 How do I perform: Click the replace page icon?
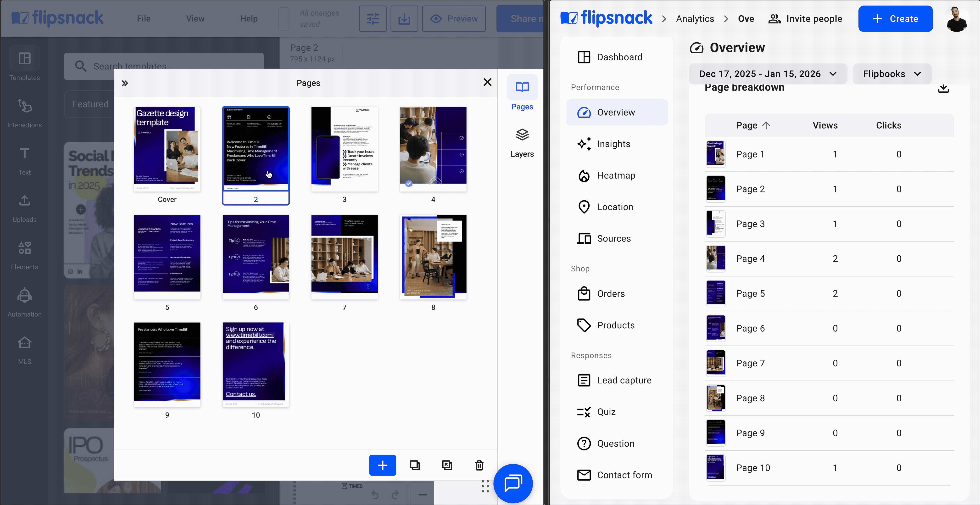pyautogui.click(x=447, y=465)
